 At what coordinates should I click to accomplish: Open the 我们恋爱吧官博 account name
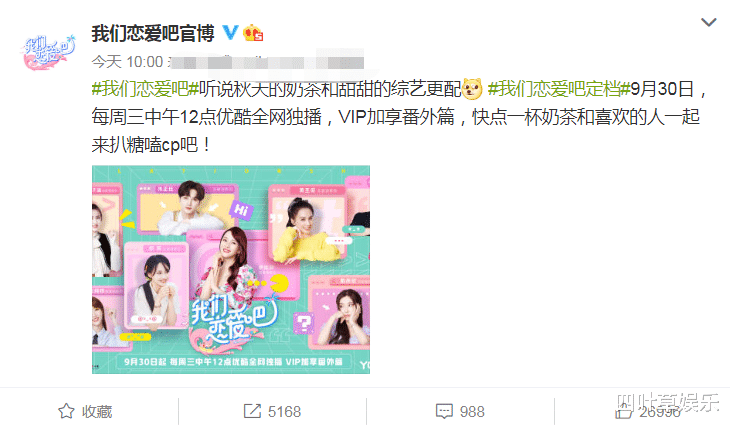153,34
